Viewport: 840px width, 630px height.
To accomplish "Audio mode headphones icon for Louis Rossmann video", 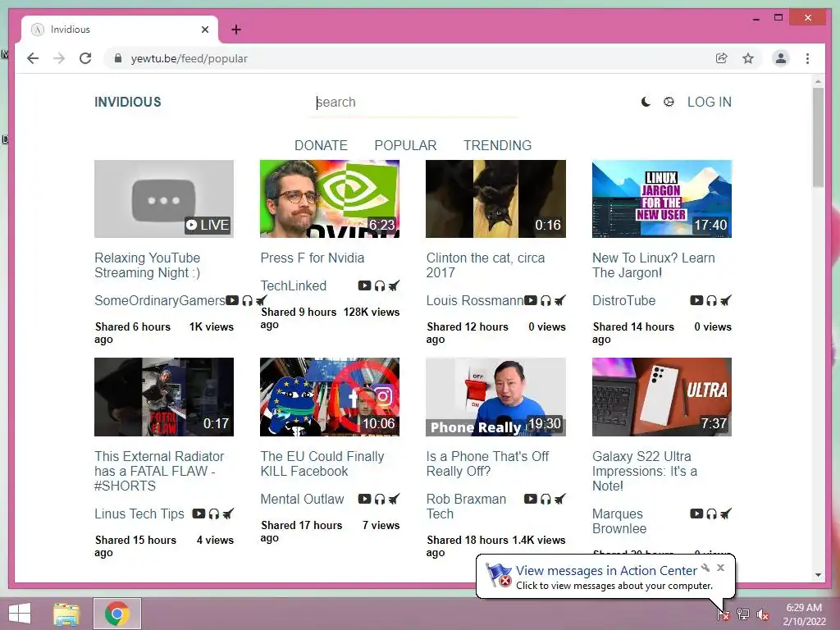I will point(546,300).
